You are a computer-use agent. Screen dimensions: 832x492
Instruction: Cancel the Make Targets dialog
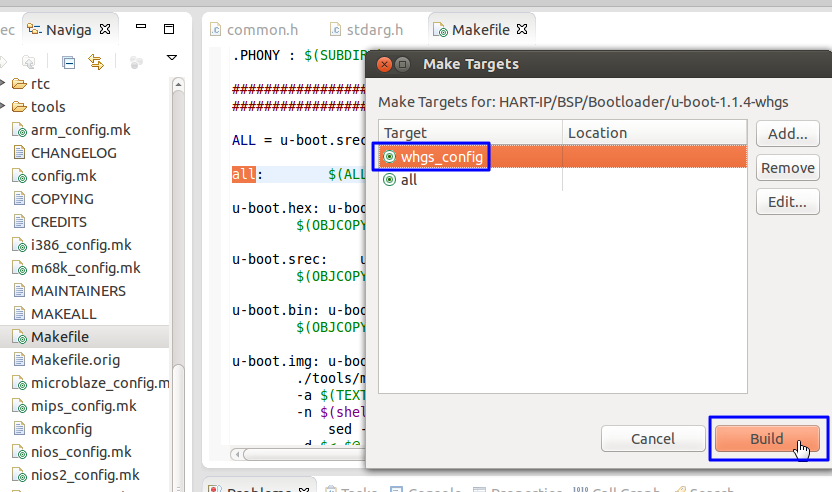[x=653, y=439]
